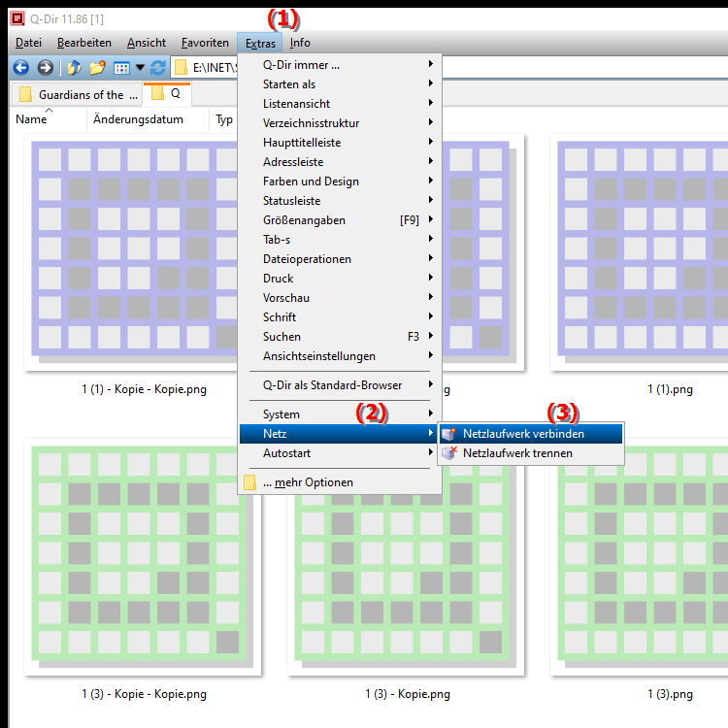Expand the Listenansicht submenu
The image size is (728, 728).
[x=340, y=104]
